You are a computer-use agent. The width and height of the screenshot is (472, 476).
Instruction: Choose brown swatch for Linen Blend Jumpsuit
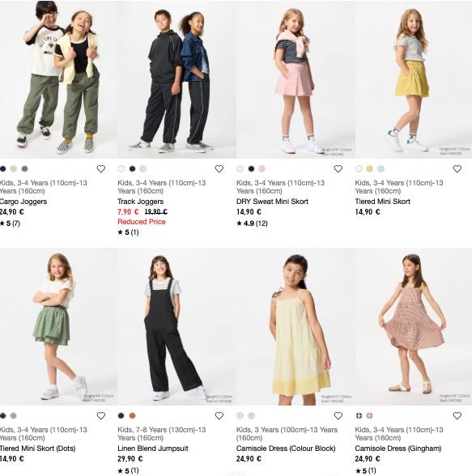coord(132,415)
